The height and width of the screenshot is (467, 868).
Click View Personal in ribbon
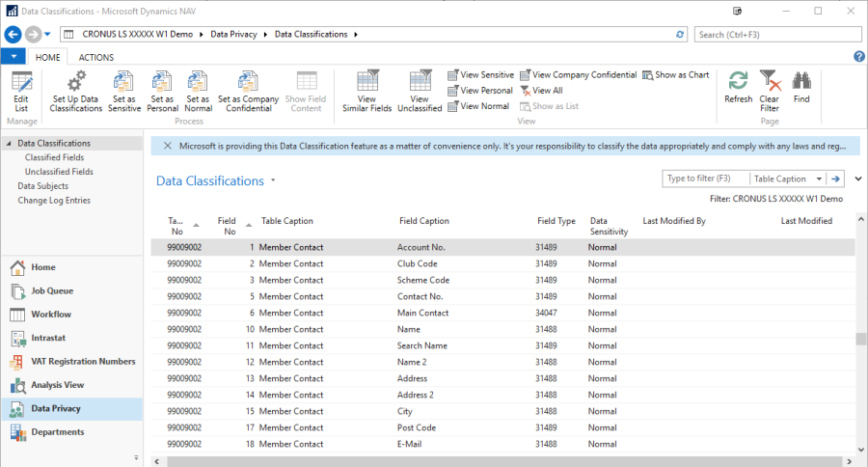[x=480, y=91]
